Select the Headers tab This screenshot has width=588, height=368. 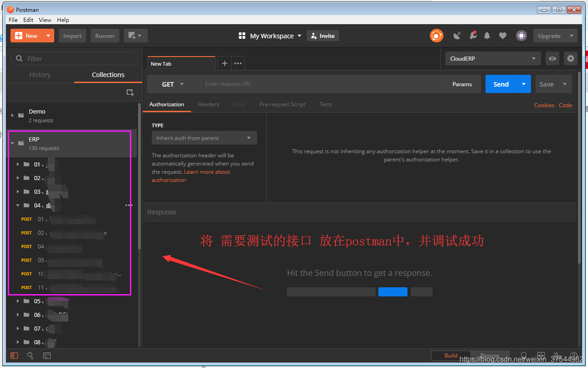[x=208, y=104]
